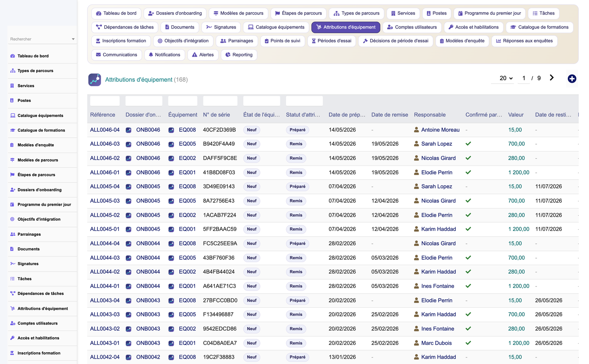Screen dimensions: 589x364
Task: Click Statut d'attribution filter field
Action: coord(304,101)
